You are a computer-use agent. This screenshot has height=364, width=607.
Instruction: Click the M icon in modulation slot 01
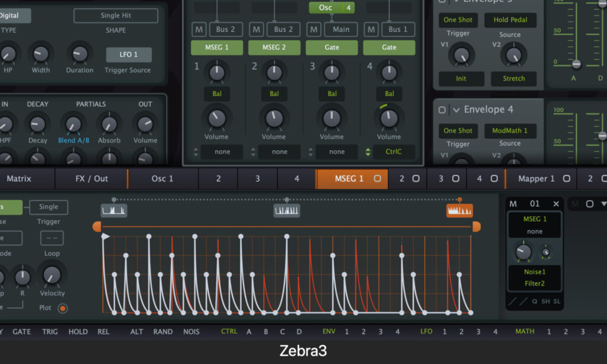[x=513, y=204]
